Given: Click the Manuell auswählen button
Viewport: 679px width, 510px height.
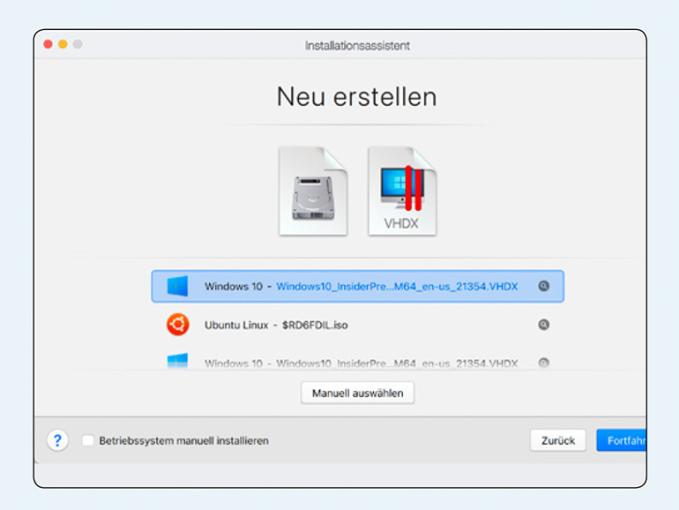Looking at the screenshot, I should 358,393.
